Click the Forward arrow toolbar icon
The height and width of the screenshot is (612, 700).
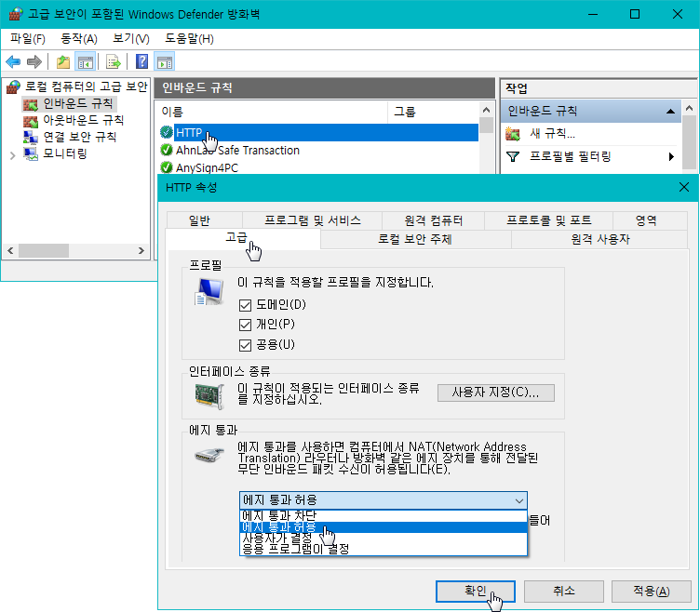point(34,61)
